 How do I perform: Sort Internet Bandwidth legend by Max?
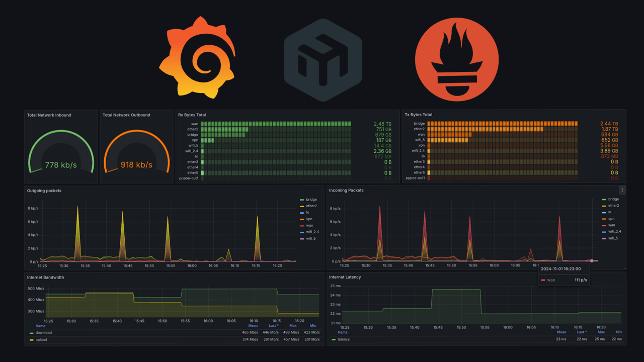(x=293, y=326)
